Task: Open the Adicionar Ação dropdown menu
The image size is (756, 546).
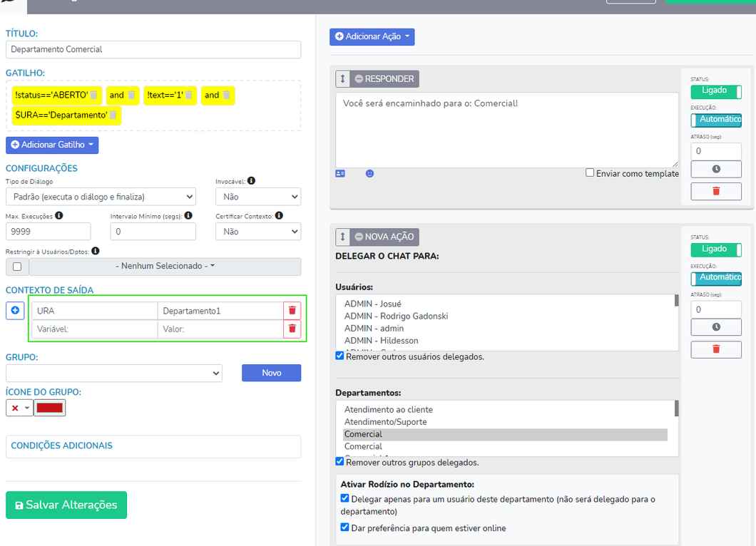Action: coord(372,36)
